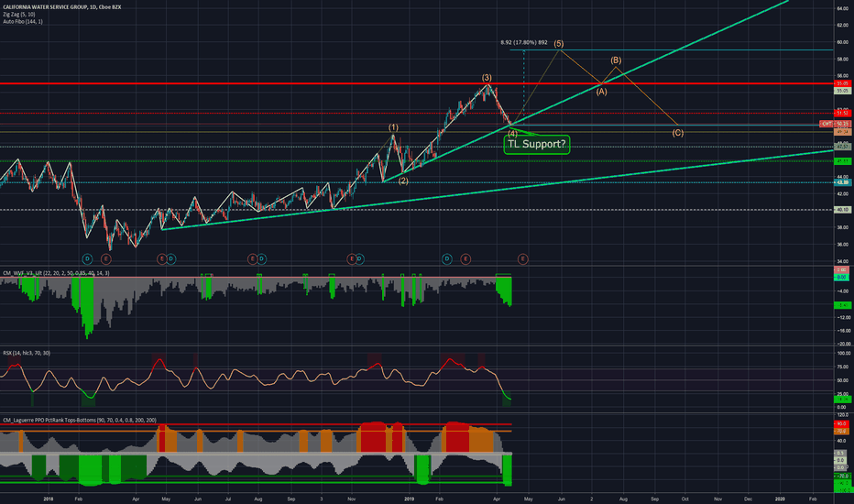Click the 'TL Support?' callout box
This screenshot has height=504, width=854.
[x=537, y=145]
